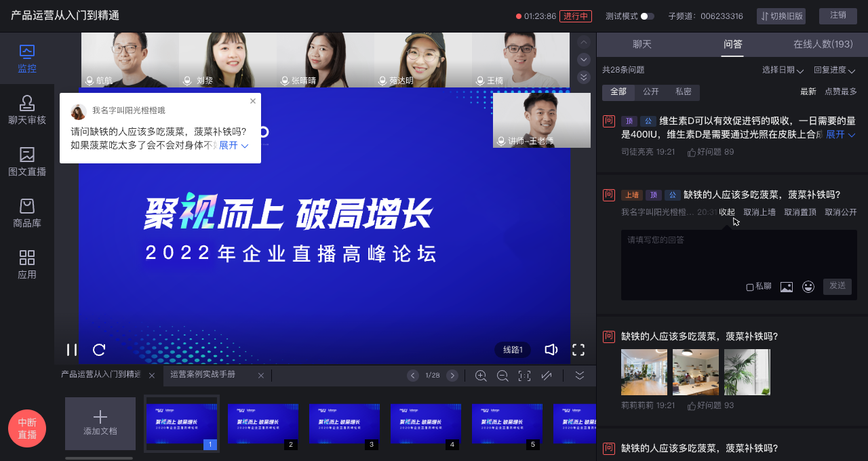Refresh the video player
Screen dimensions: 868x461
click(99, 350)
